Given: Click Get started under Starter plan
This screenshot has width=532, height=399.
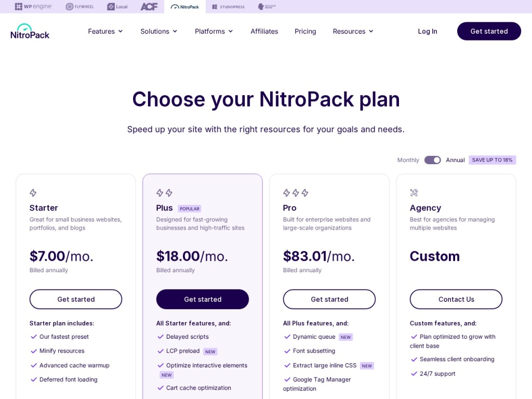Looking at the screenshot, I should coord(76,299).
